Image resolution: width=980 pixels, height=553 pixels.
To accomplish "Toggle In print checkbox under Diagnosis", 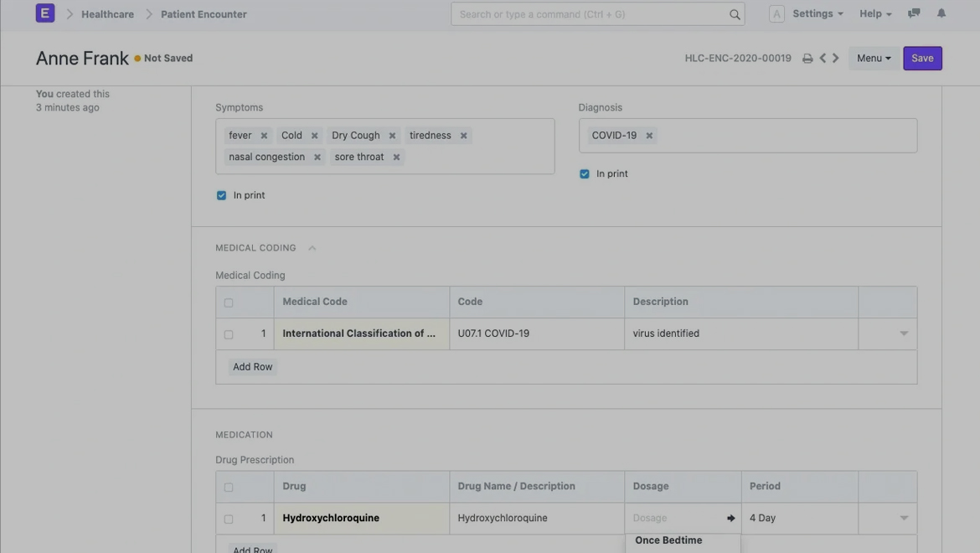I will (585, 174).
